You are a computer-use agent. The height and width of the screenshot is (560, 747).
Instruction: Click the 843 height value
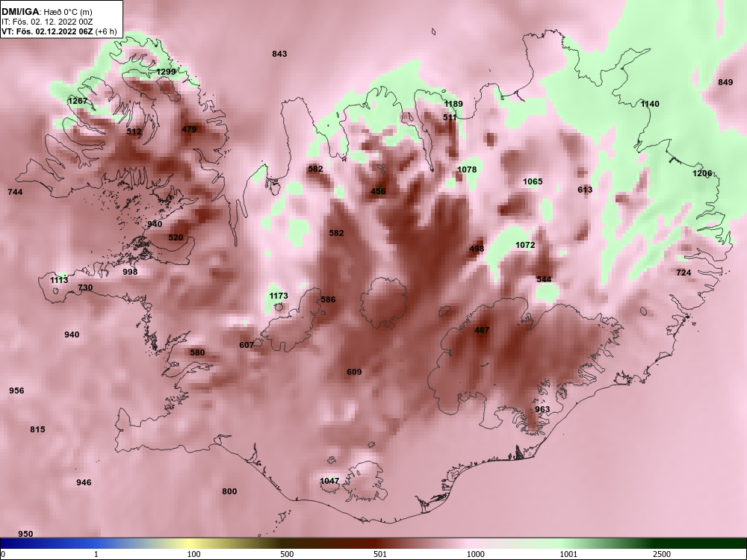279,54
